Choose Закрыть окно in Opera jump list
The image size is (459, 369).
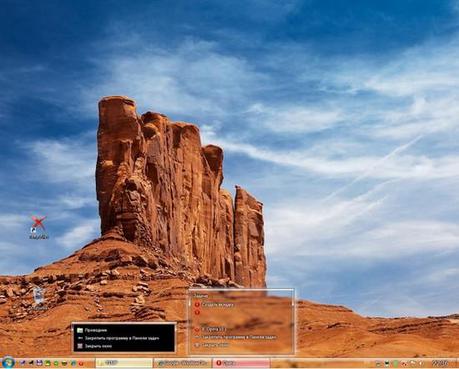click(x=242, y=345)
